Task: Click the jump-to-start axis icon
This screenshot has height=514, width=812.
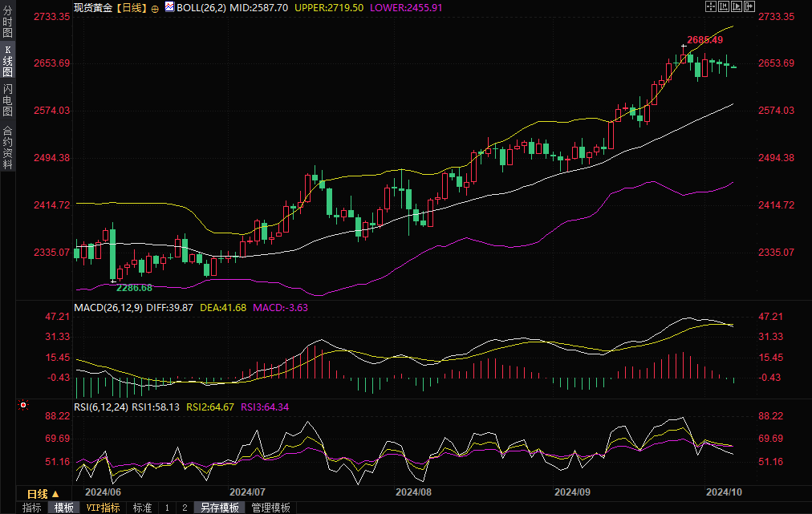Action: 724,6
